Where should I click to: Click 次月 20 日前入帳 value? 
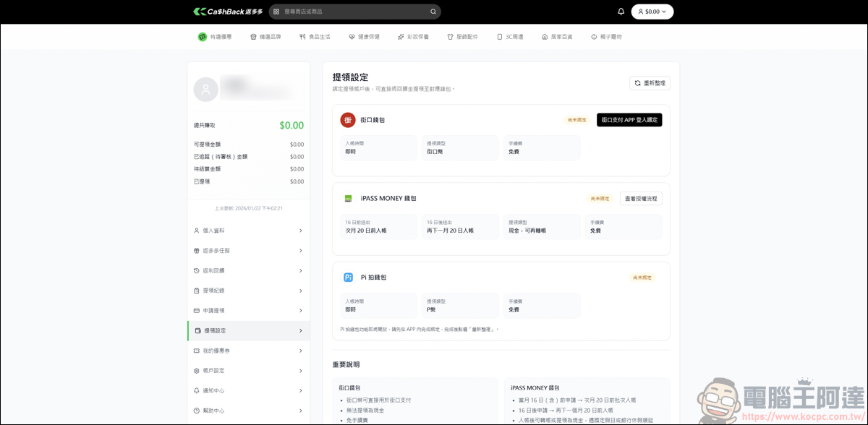point(365,231)
